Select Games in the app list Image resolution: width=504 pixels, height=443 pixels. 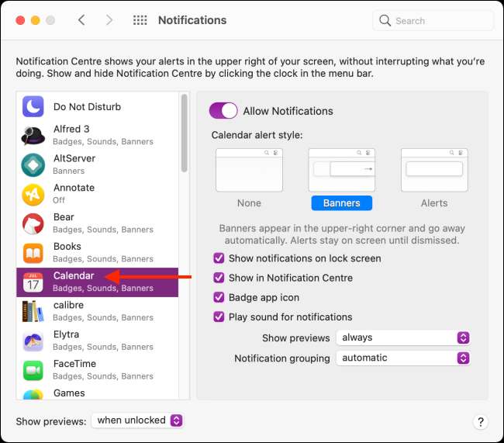[98, 393]
